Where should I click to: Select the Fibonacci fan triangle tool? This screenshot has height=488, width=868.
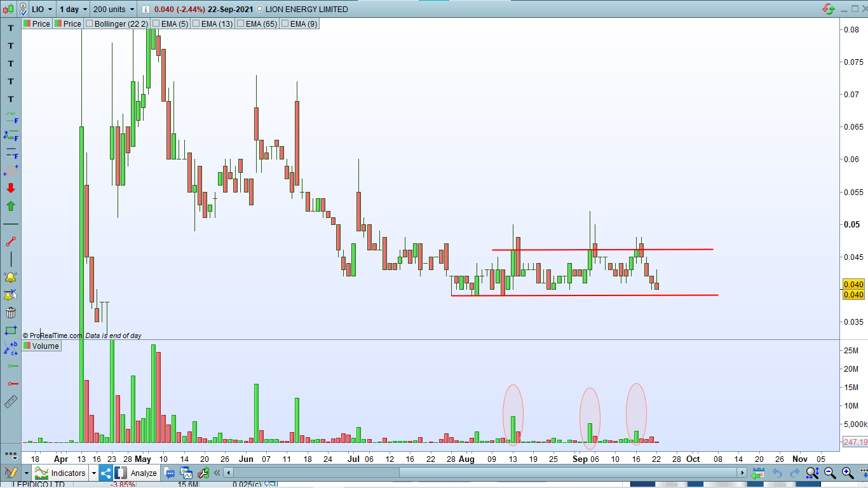11,135
